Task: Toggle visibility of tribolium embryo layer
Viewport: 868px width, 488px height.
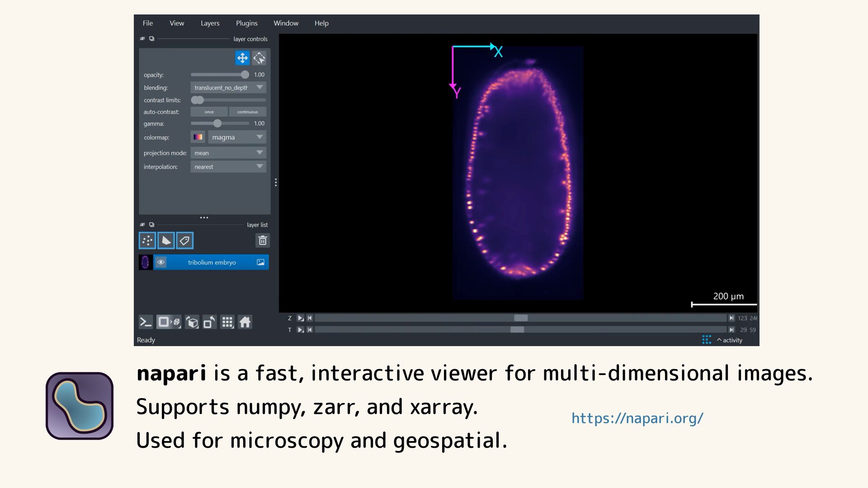Action: click(160, 262)
